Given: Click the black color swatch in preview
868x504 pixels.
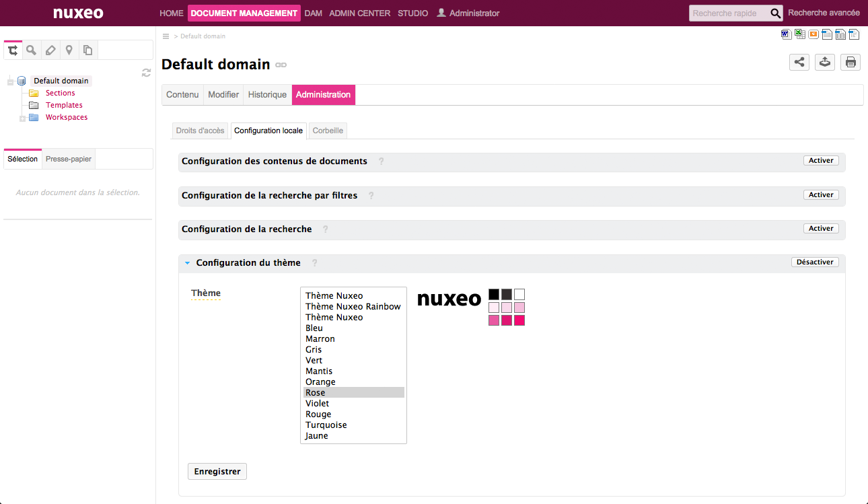Looking at the screenshot, I should [x=494, y=294].
